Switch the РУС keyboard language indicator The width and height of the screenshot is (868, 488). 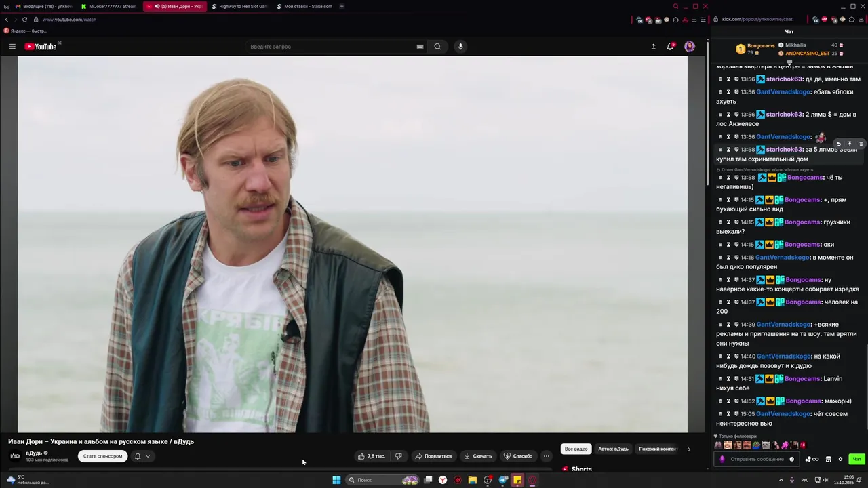pyautogui.click(x=805, y=480)
